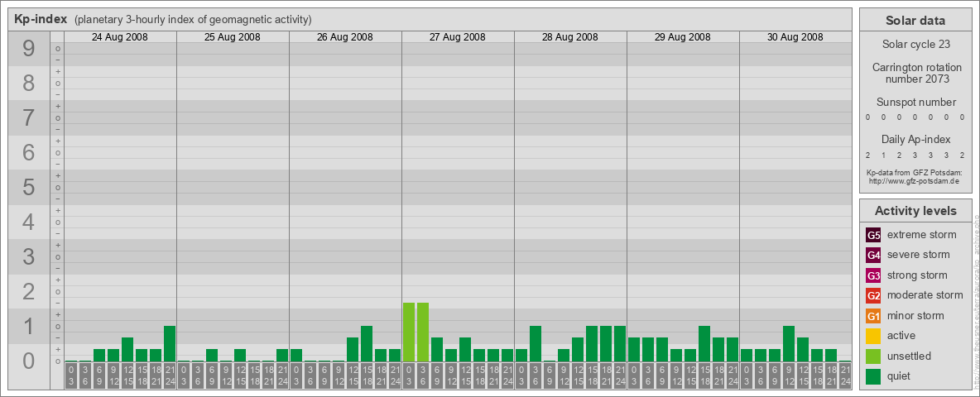Viewport: 980px width, 397px height.
Task: Click the Sunspot number label
Action: [916, 103]
